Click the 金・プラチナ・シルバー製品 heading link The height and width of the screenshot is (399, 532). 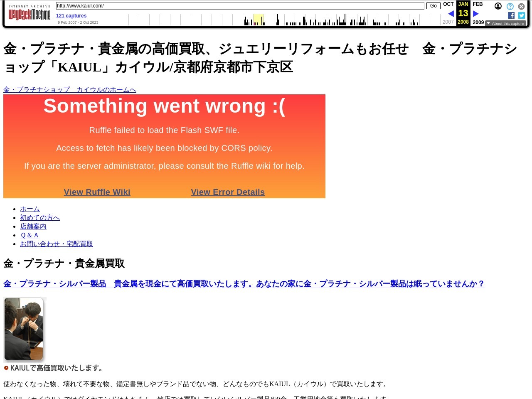244,283
